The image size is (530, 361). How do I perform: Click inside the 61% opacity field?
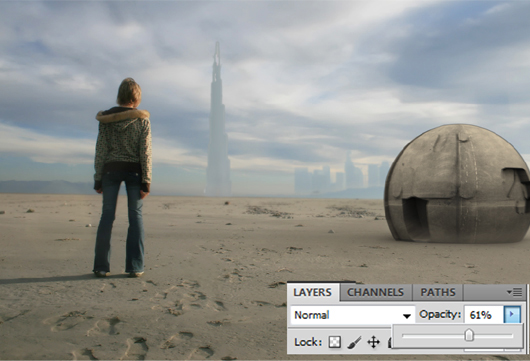coord(484,315)
